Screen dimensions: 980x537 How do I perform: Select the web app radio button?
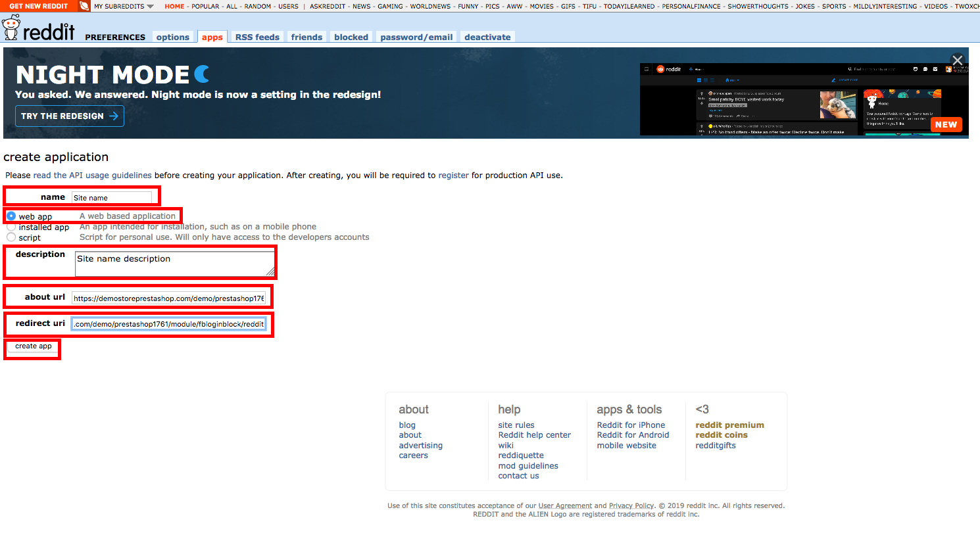point(11,216)
